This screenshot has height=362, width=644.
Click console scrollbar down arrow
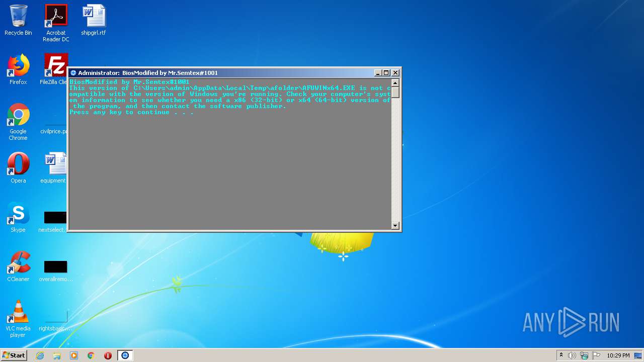(x=395, y=226)
